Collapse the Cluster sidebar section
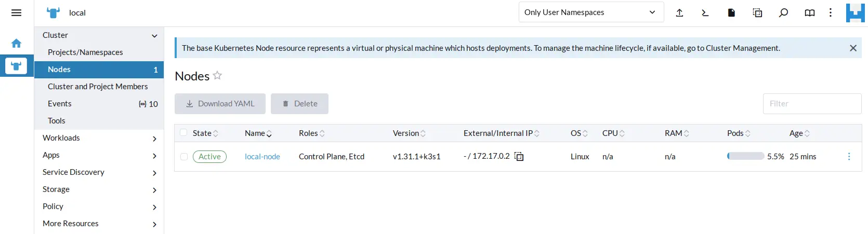The width and height of the screenshot is (868, 234). click(x=154, y=36)
